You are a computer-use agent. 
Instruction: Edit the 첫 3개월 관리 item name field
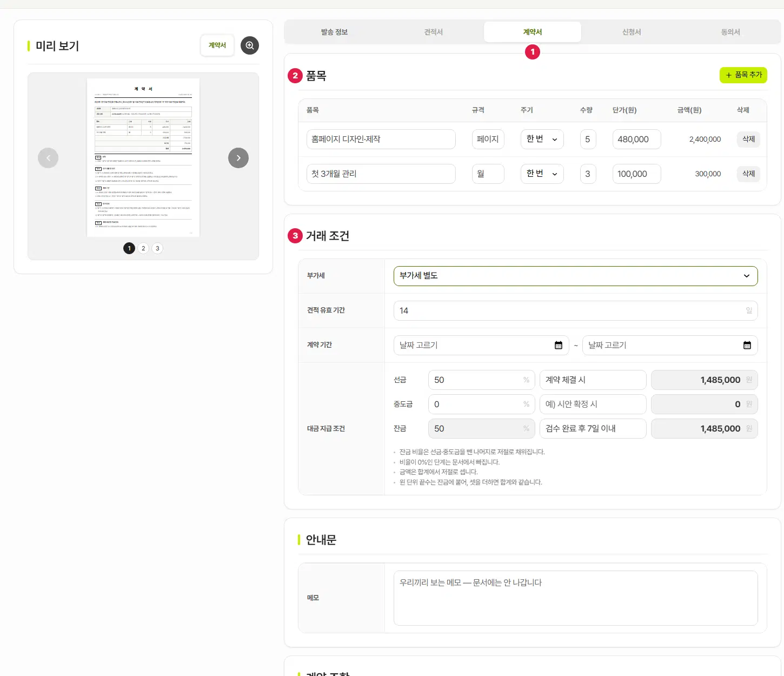point(381,174)
